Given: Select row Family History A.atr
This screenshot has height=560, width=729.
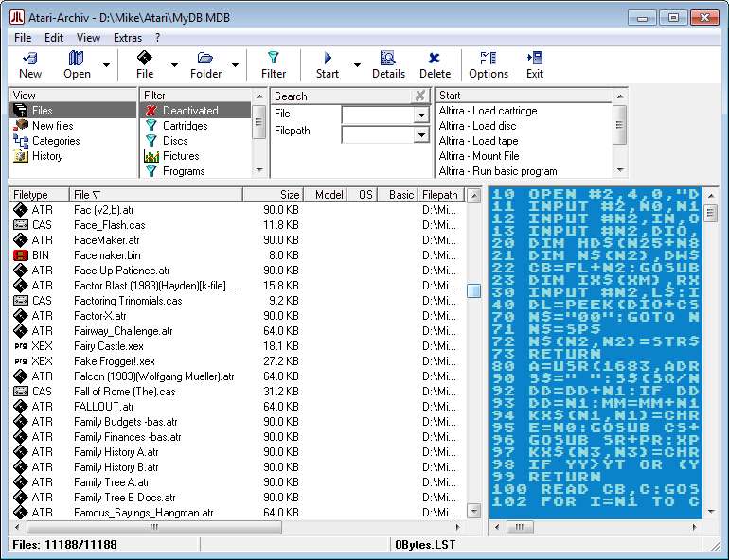Looking at the screenshot, I should pyautogui.click(x=237, y=452).
